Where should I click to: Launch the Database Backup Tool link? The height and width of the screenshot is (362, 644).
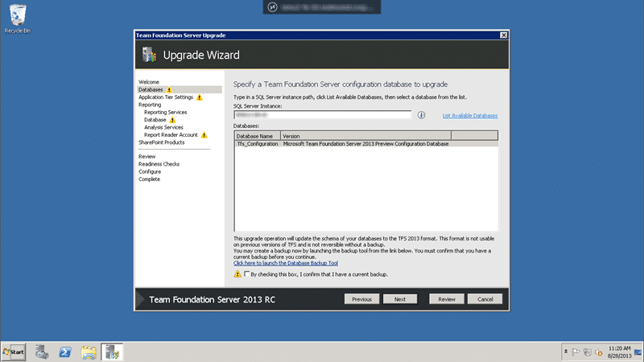pyautogui.click(x=286, y=263)
